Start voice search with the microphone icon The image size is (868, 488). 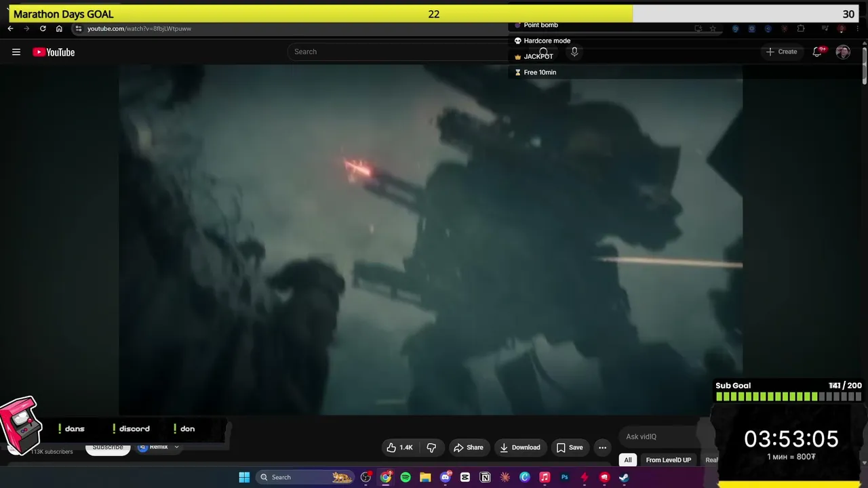pos(574,52)
